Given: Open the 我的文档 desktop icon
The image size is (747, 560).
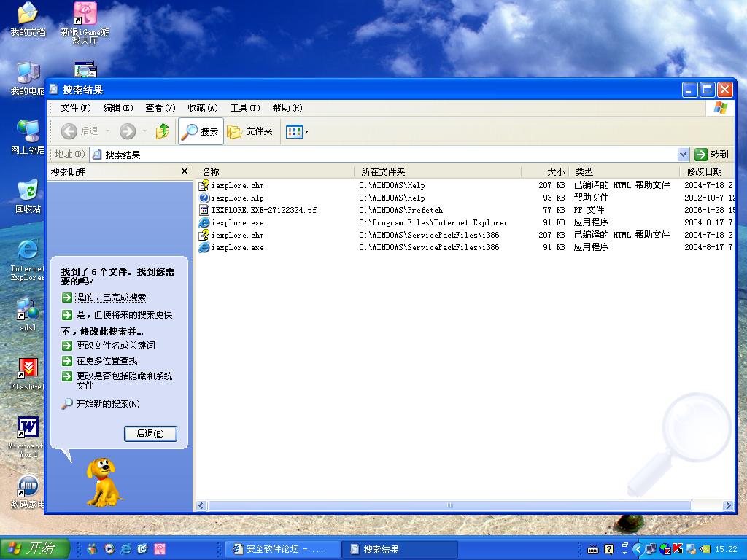Looking at the screenshot, I should pyautogui.click(x=28, y=20).
